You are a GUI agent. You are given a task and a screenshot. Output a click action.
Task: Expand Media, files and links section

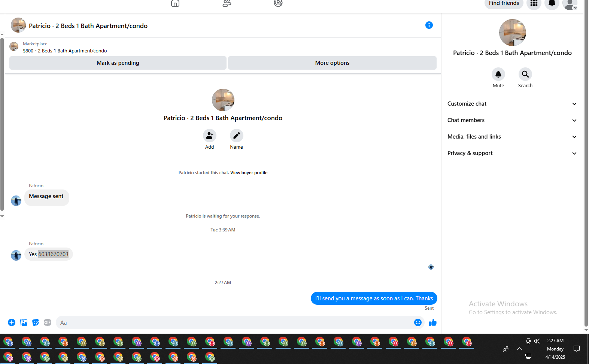pos(512,137)
